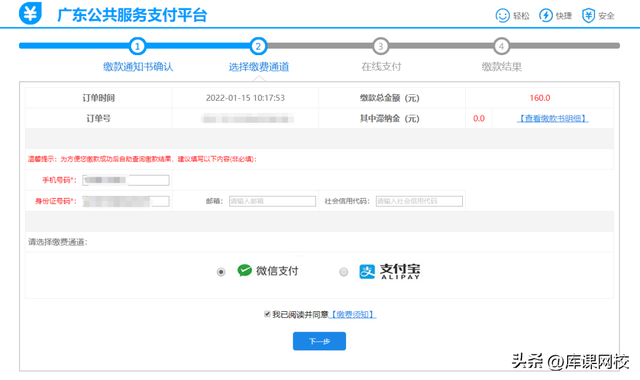Click the smiley 轻松 icon
640x380 pixels.
pyautogui.click(x=502, y=16)
